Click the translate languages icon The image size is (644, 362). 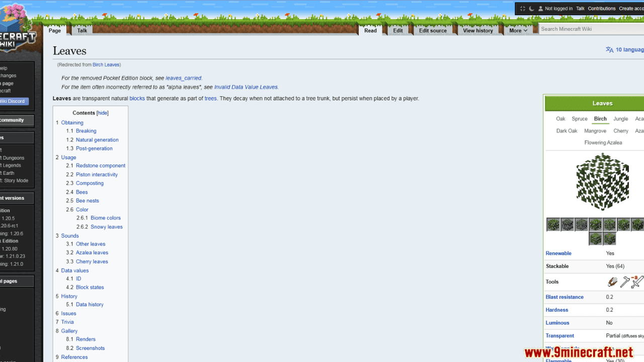[x=609, y=50]
